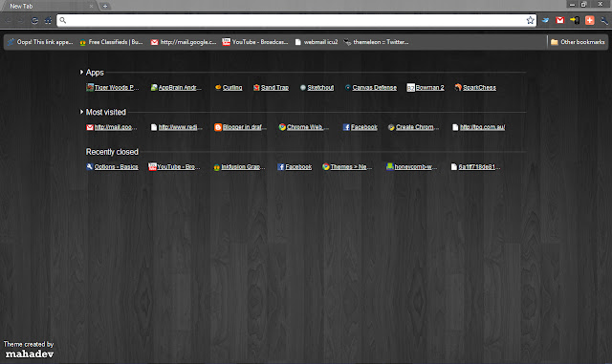Open a new tab with the plus button
Viewport: 612px width, 364px height.
tap(105, 7)
